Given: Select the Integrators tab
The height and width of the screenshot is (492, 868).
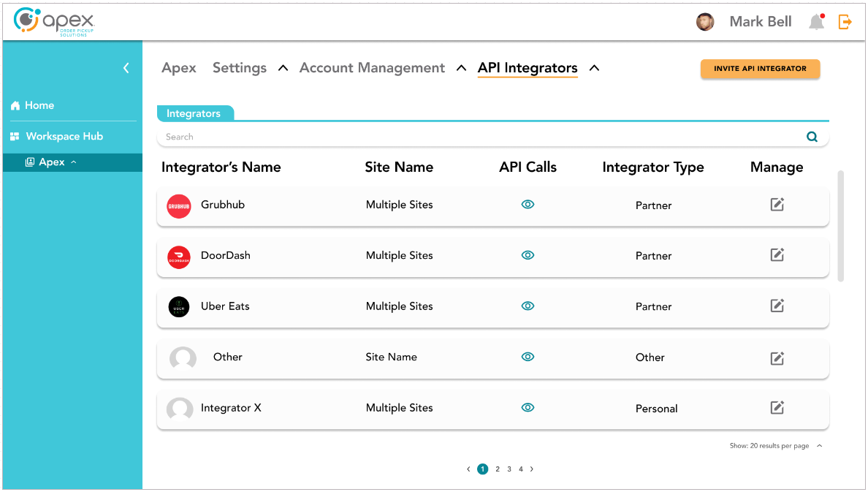Looking at the screenshot, I should [194, 113].
